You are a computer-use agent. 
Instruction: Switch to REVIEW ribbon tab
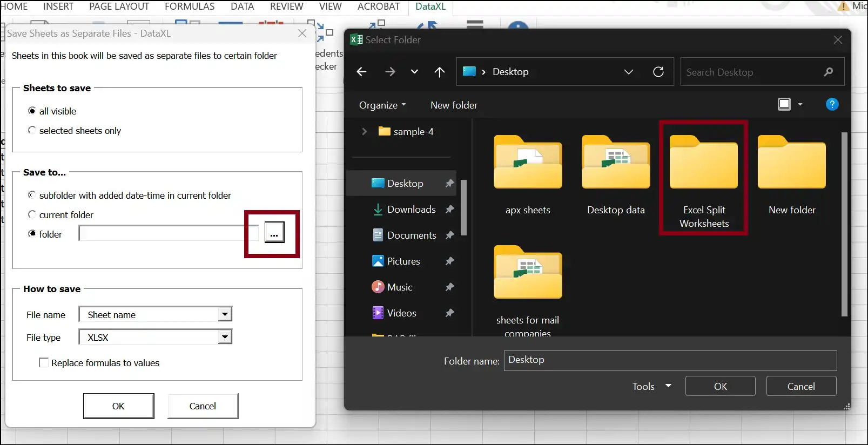point(286,6)
